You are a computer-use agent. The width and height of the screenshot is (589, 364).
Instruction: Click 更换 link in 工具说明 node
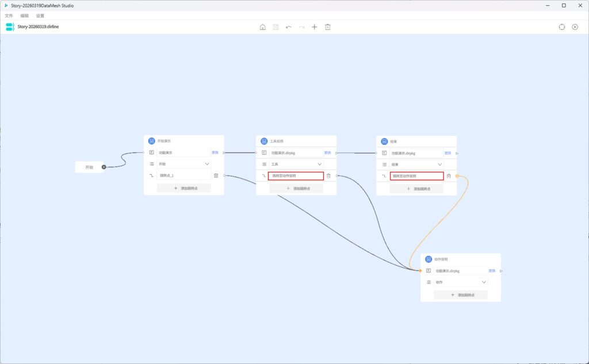coord(327,153)
